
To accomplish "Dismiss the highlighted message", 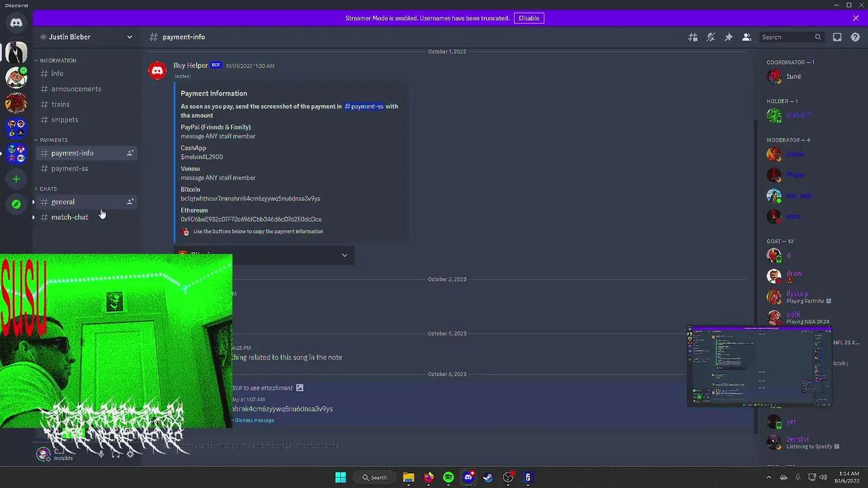I will (x=254, y=420).
